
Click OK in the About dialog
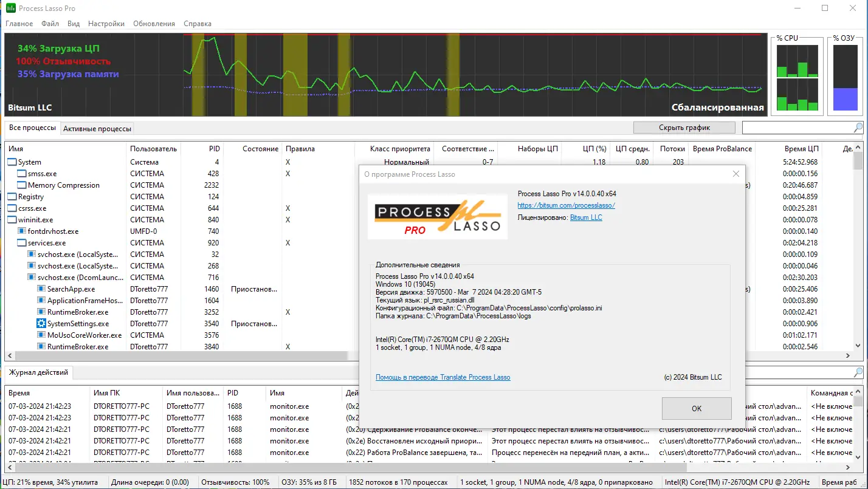click(x=697, y=408)
